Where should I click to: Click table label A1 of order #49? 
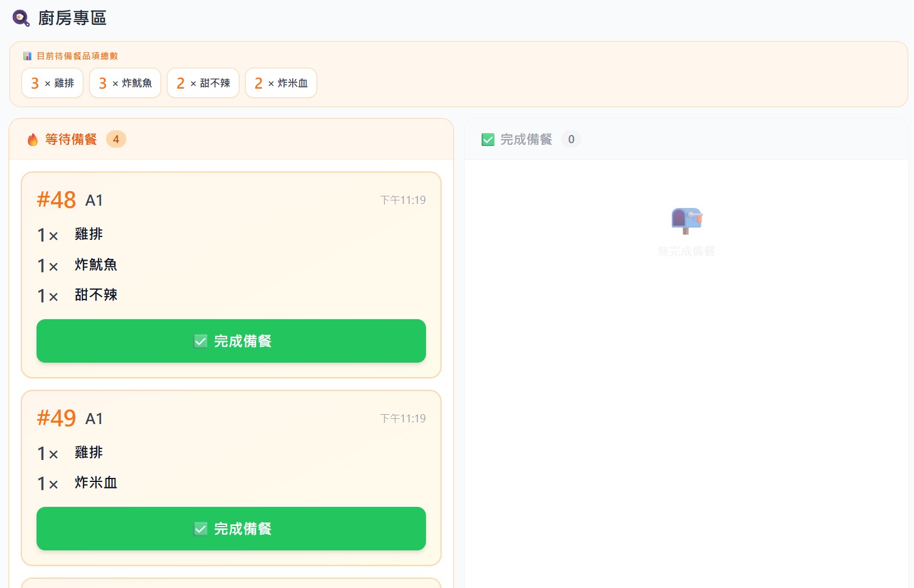click(94, 419)
